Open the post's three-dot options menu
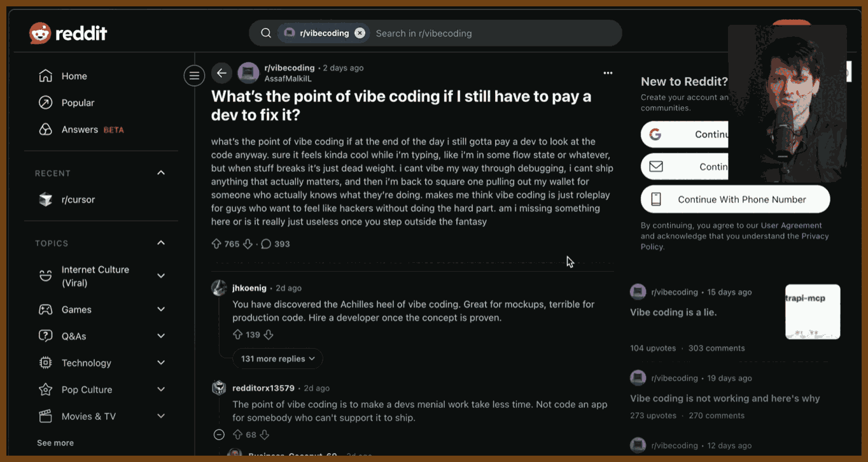This screenshot has height=462, width=868. 608,73
